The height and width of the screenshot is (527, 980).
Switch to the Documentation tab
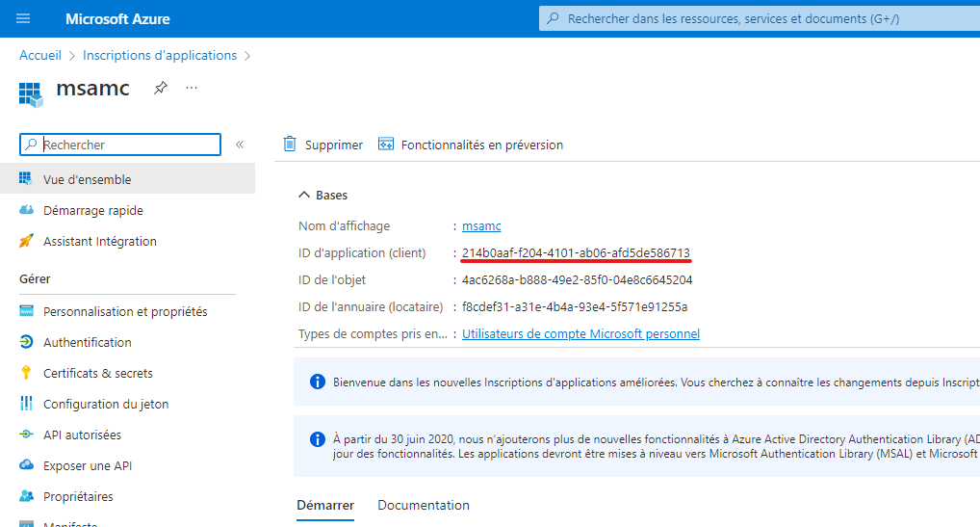pos(424,505)
